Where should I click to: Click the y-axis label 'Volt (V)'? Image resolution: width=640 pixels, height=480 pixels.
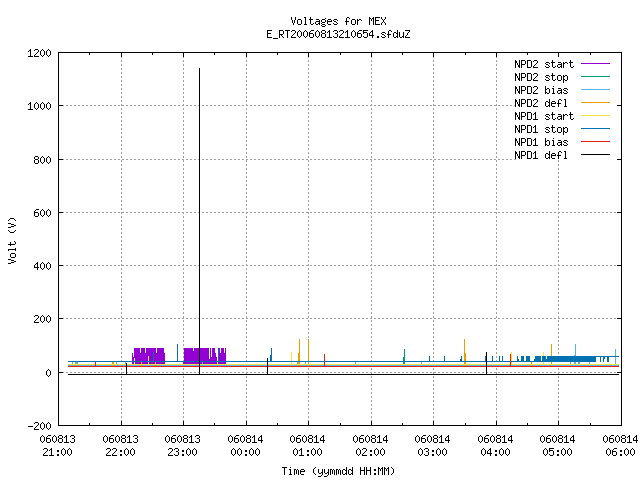pos(12,241)
